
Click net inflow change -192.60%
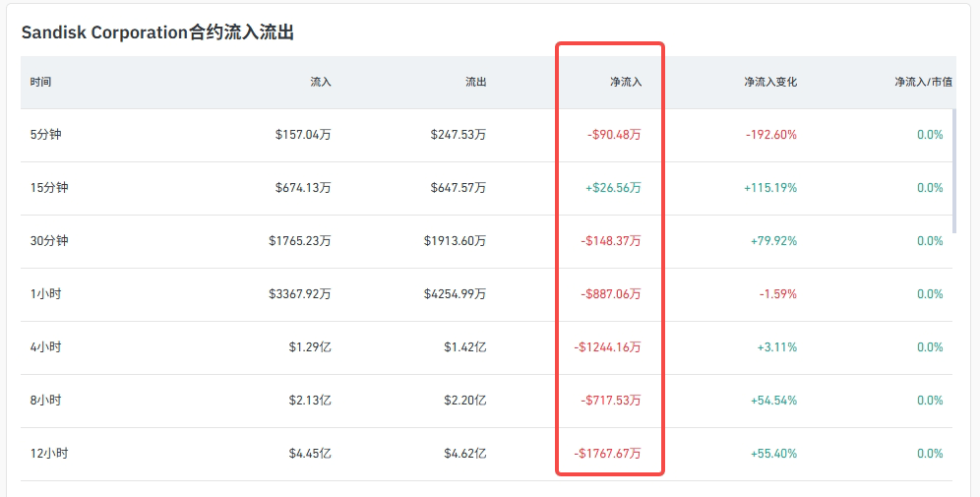pos(771,135)
